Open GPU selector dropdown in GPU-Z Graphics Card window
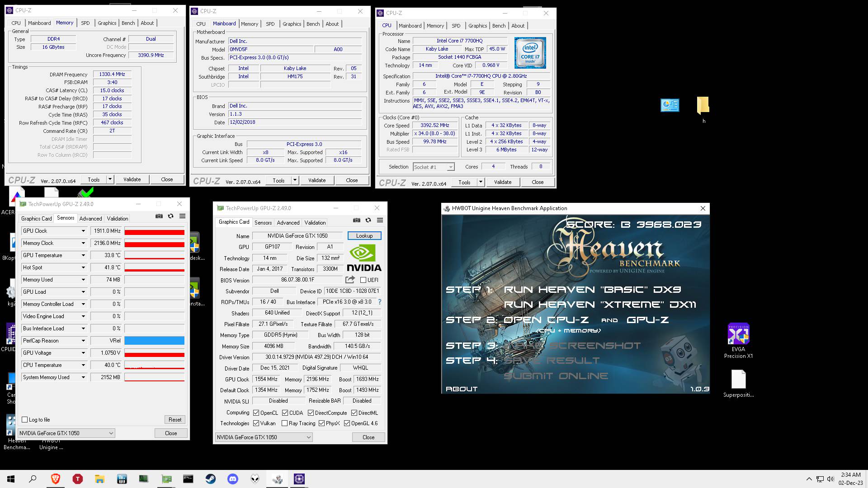Image resolution: width=868 pixels, height=488 pixels. (264, 437)
